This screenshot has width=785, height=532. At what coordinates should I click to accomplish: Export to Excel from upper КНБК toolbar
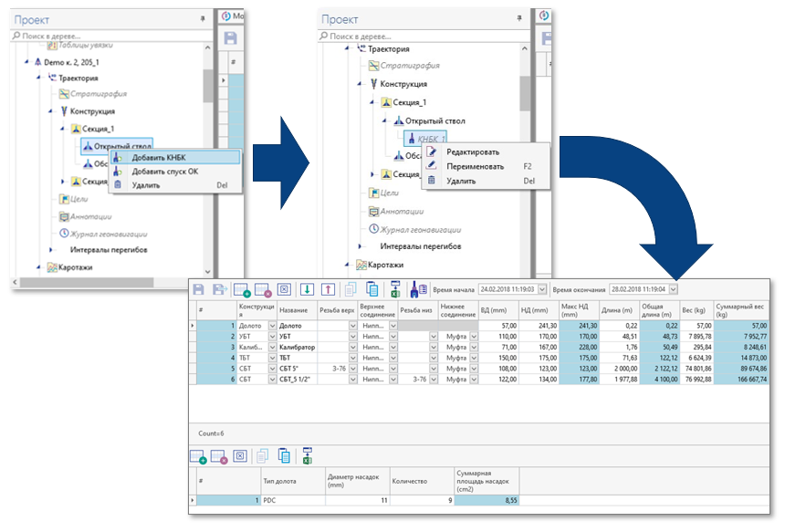[x=395, y=288]
